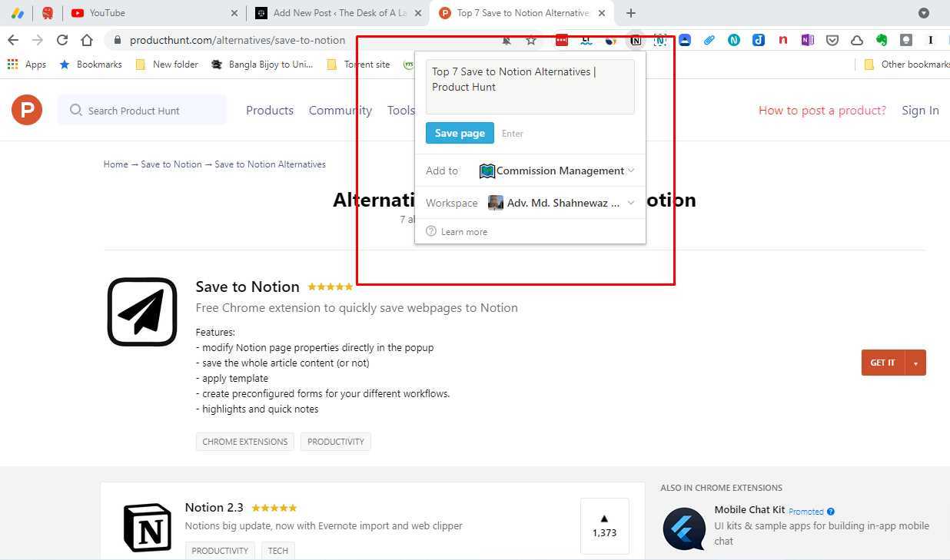Close the YouTube tab
Image resolution: width=950 pixels, height=560 pixels.
point(234,13)
